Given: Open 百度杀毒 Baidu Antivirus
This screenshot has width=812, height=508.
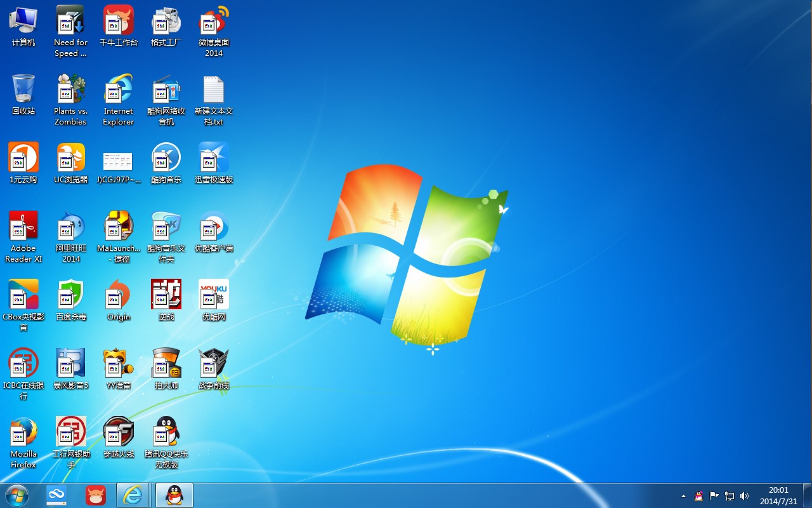Looking at the screenshot, I should point(70,295).
